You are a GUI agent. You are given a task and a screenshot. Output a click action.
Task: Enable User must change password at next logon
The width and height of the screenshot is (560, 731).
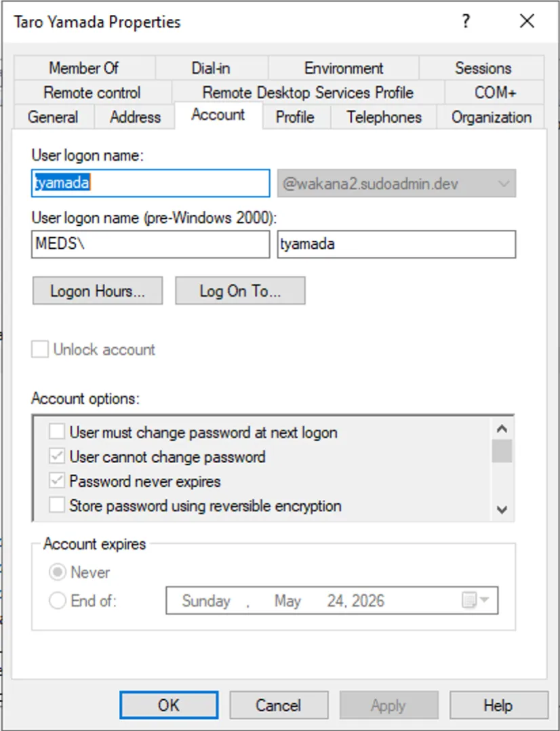[58, 432]
